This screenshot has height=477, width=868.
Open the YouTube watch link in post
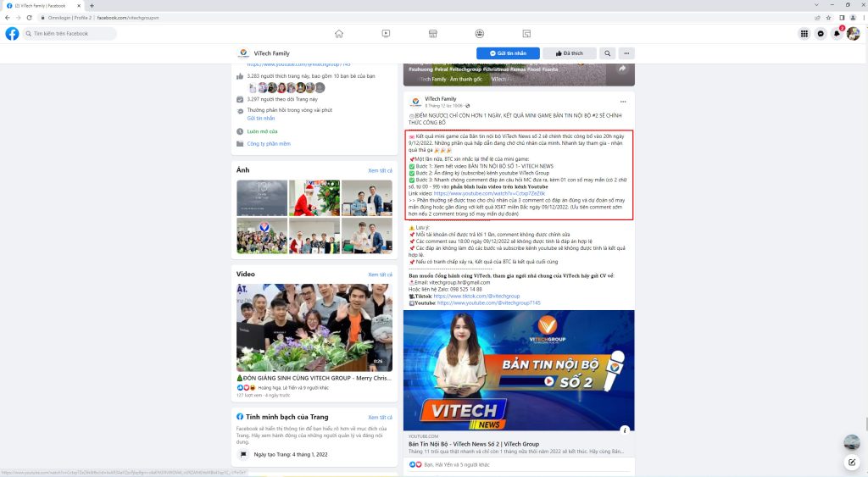coord(489,194)
